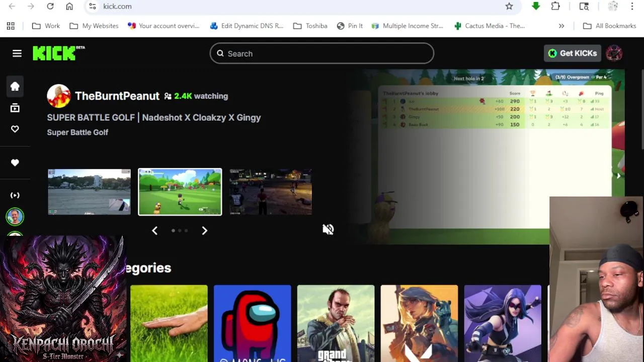Open the Chrome apps grid
The height and width of the screenshot is (362, 644).
(x=11, y=26)
